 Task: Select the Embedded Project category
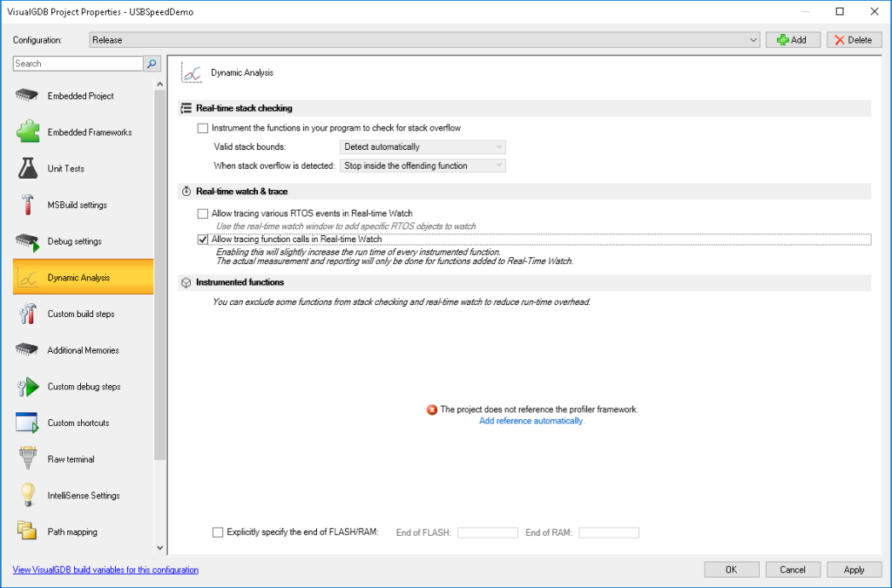78,96
